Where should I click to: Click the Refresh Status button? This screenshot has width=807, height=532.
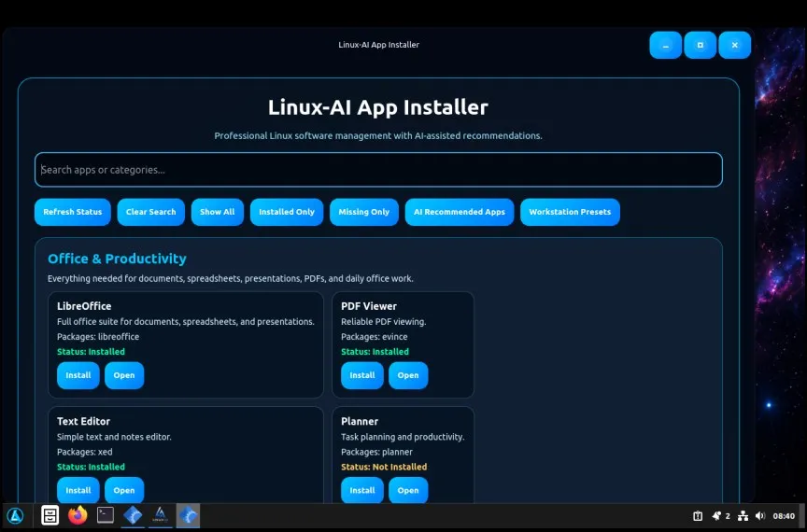(73, 212)
